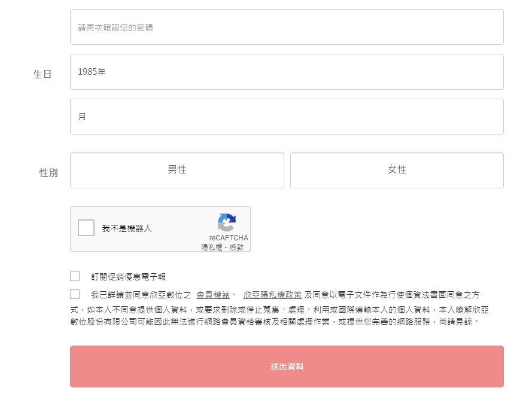This screenshot has height=397, width=532.
Task: Click the reCAPTCHA brand text
Action: [229, 238]
